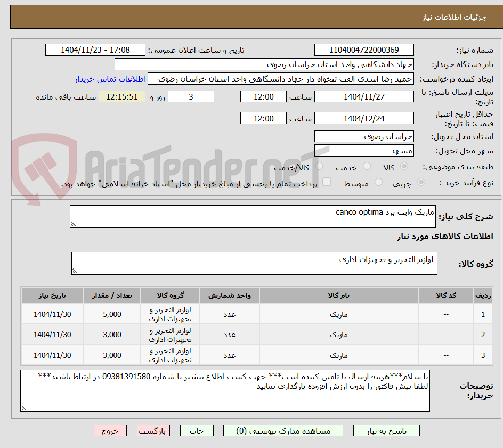Select the کالا/خدمت radio button
Viewport: 503px width, 448px height.
(x=319, y=166)
